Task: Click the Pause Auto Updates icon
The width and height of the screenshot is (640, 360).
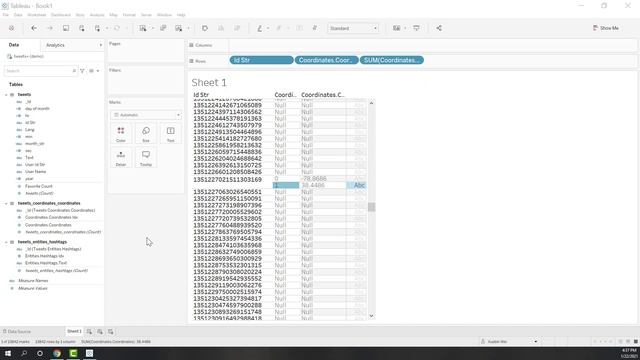Action: coord(98,28)
